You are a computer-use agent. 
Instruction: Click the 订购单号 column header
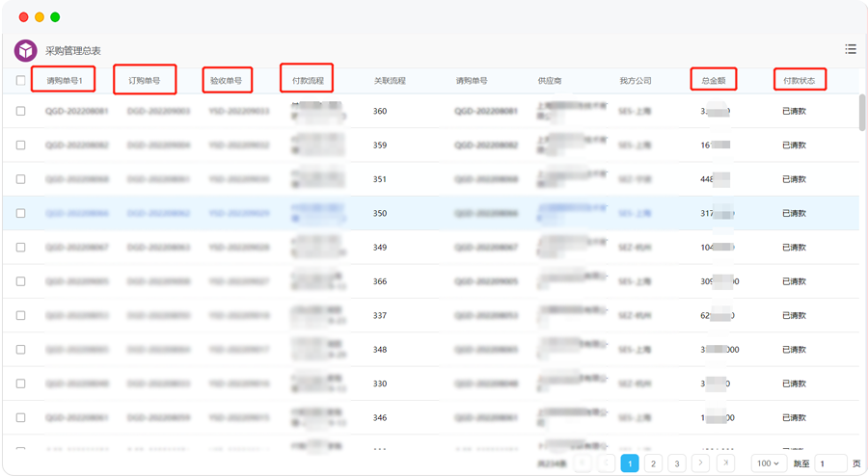tap(145, 81)
